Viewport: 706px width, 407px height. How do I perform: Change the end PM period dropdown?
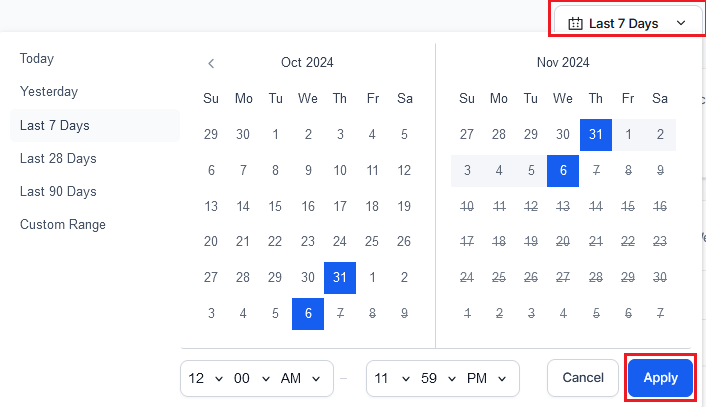pyautogui.click(x=487, y=378)
